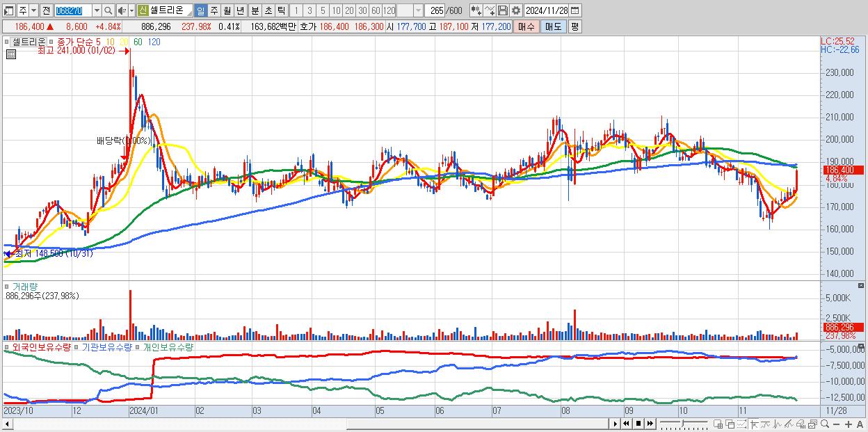Select the 주 weekly chart period tab
The image size is (868, 432).
(214, 11)
